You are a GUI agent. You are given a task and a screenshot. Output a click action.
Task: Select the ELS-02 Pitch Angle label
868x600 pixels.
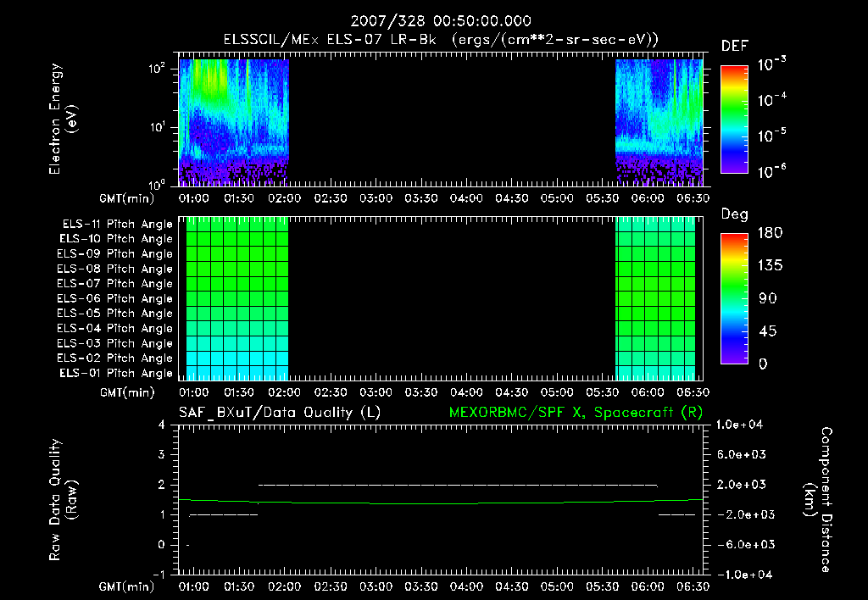(114, 358)
